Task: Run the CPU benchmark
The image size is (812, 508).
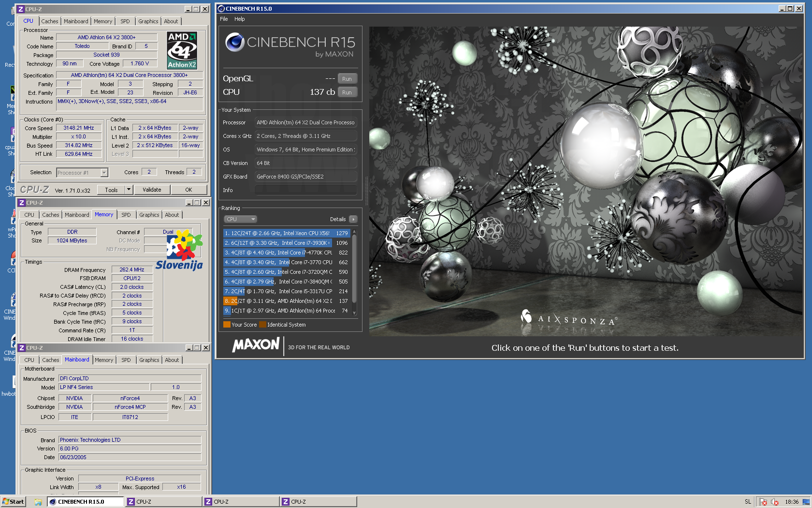Action: 347,92
